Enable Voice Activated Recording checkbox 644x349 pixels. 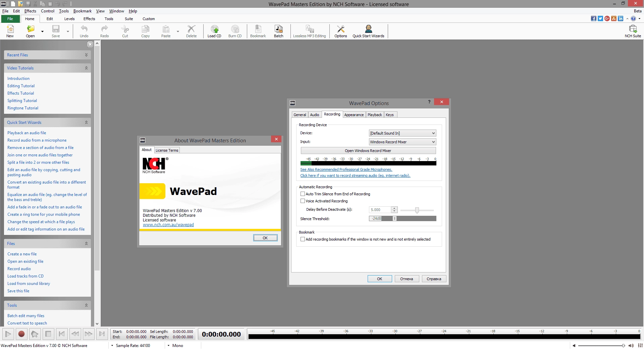pos(303,201)
